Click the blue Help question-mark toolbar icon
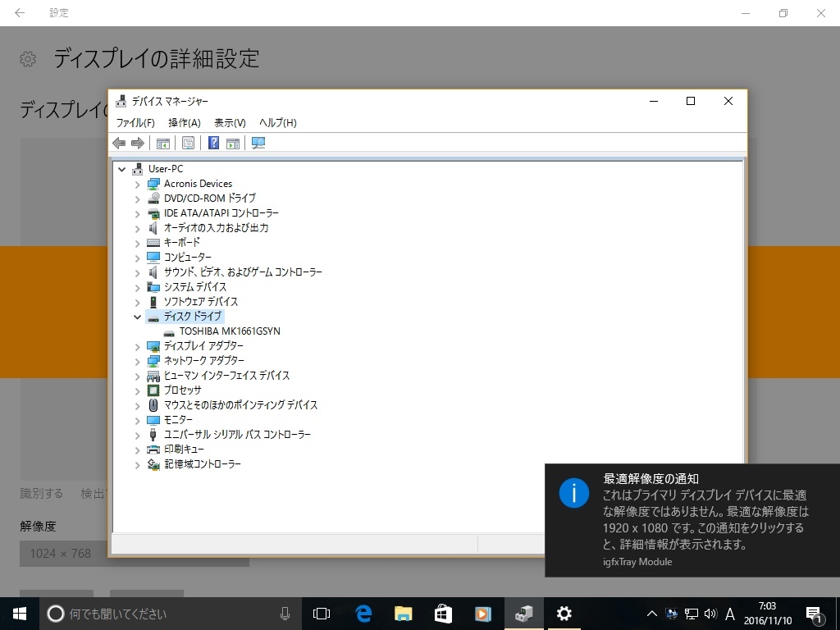This screenshot has width=840, height=630. click(x=213, y=143)
